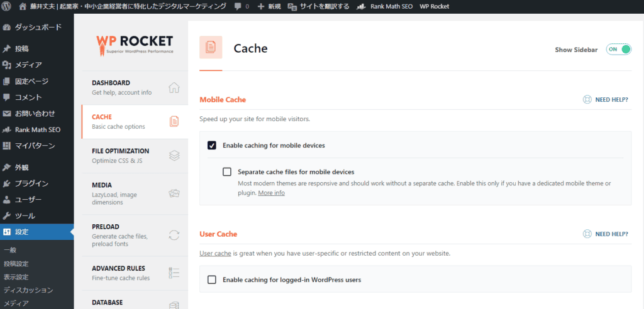Click the プラグイン plug icon

coord(6,183)
